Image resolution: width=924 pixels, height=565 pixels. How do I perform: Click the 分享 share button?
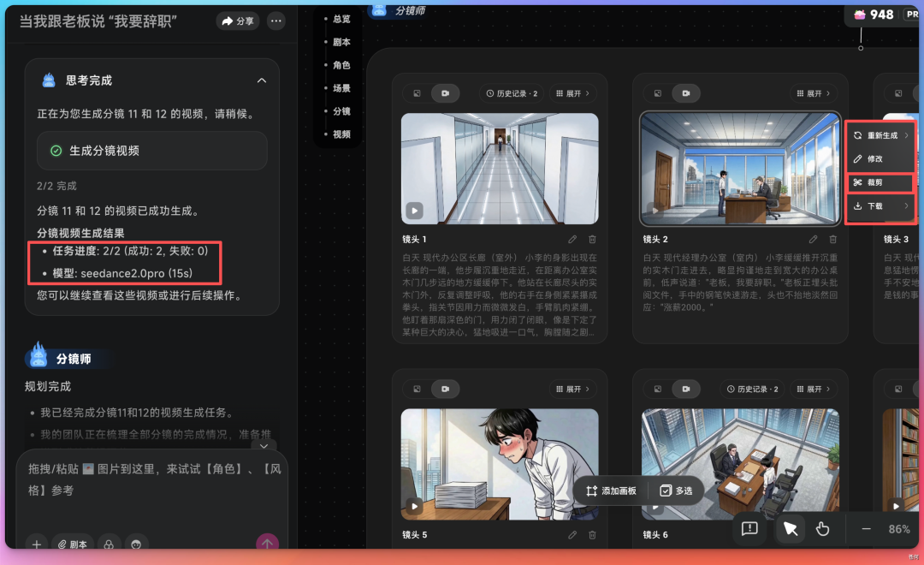pos(237,21)
